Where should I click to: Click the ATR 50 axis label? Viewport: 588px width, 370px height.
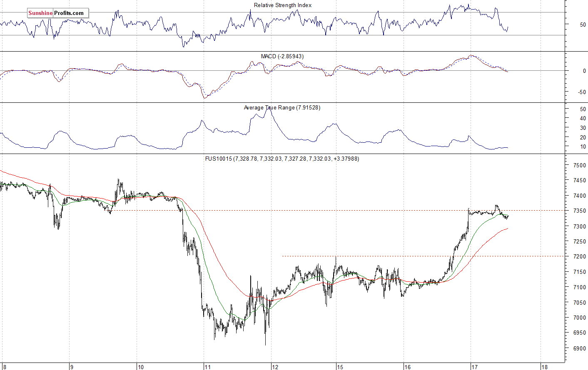coord(583,109)
